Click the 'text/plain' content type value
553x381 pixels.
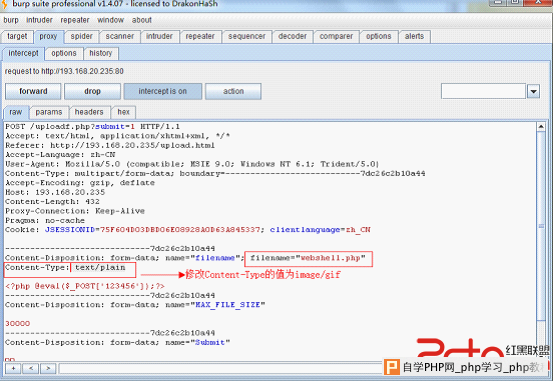click(100, 267)
